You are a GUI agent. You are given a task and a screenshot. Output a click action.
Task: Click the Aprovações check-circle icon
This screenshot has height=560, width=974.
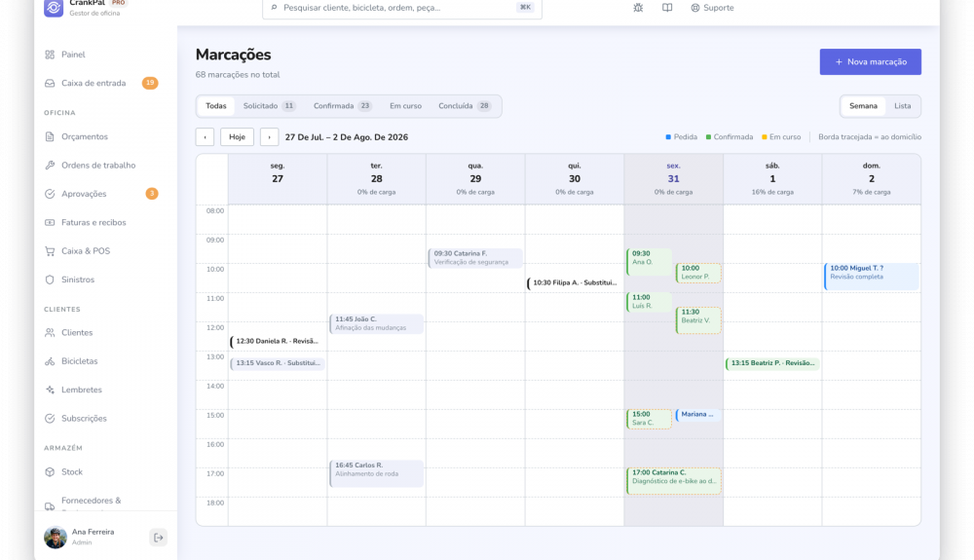coord(50,194)
